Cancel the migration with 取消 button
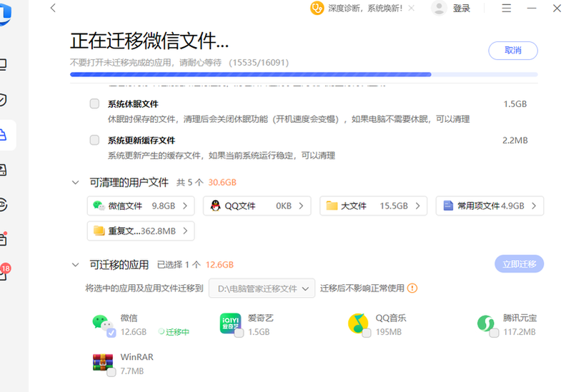The image size is (571, 392). tap(512, 51)
